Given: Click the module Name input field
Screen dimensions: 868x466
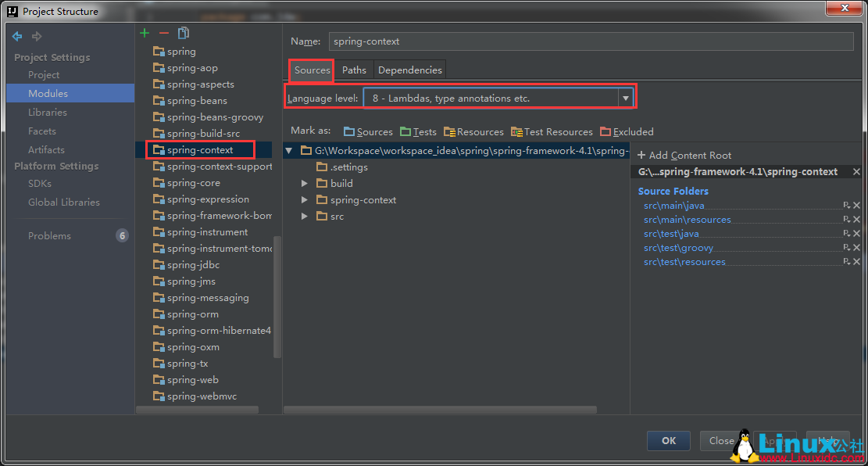Looking at the screenshot, I should [x=591, y=41].
